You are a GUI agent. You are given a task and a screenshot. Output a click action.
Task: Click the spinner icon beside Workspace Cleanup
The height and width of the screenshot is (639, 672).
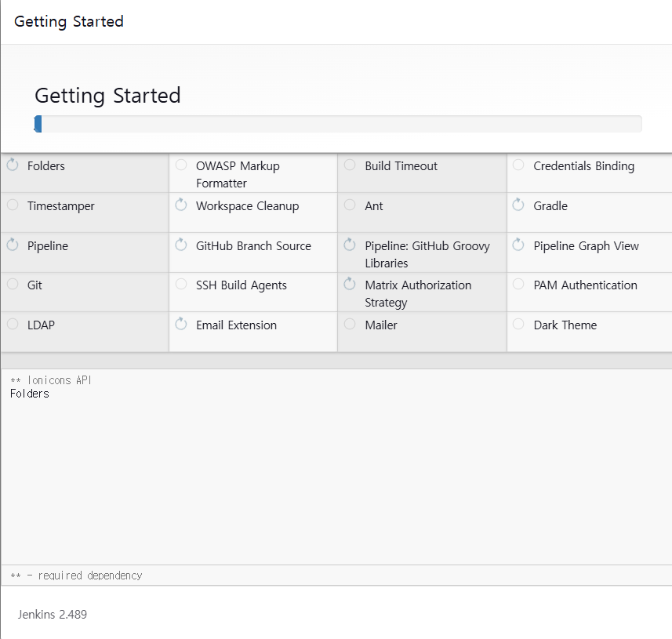point(181,205)
